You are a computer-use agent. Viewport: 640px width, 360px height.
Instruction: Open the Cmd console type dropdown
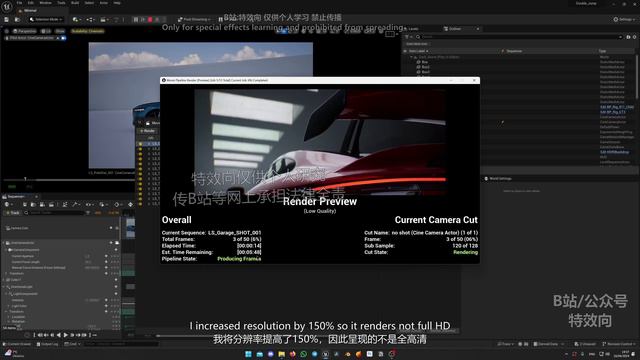tap(73, 344)
